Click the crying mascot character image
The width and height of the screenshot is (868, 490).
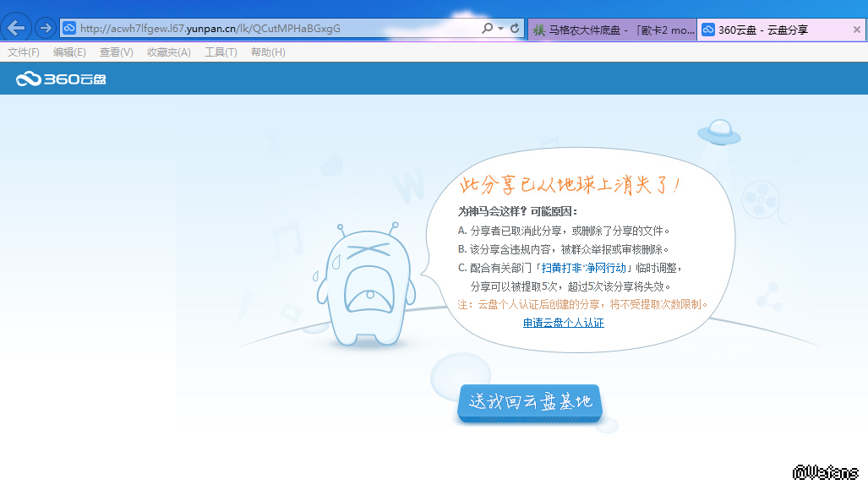click(365, 285)
